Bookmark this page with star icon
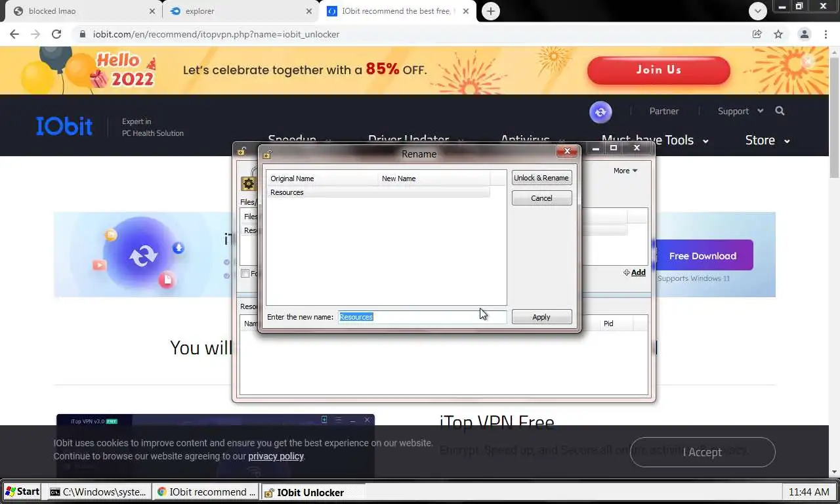This screenshot has width=840, height=504. coord(778,34)
